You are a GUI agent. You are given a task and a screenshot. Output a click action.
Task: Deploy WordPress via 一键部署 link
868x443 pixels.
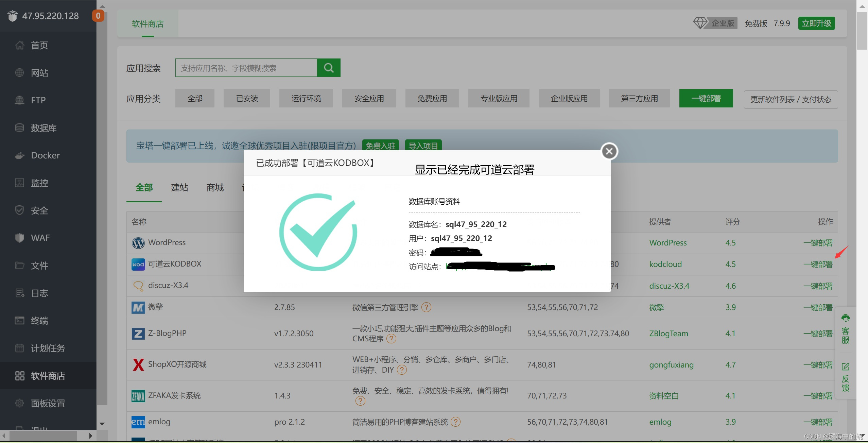(818, 243)
